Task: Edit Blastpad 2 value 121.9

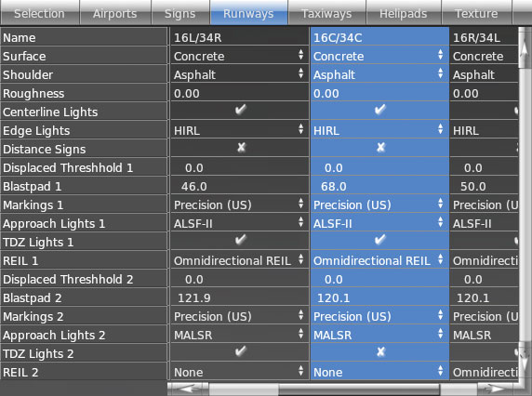Action: pos(240,297)
